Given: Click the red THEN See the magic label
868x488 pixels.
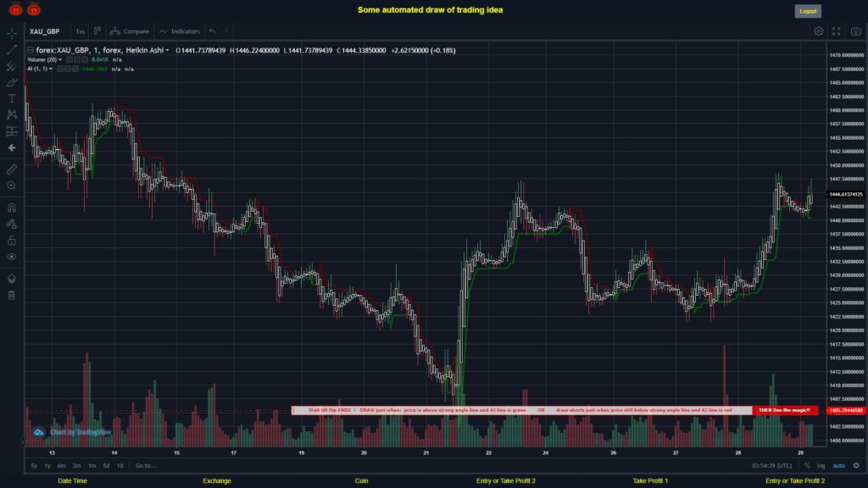Looking at the screenshot, I should (784, 411).
